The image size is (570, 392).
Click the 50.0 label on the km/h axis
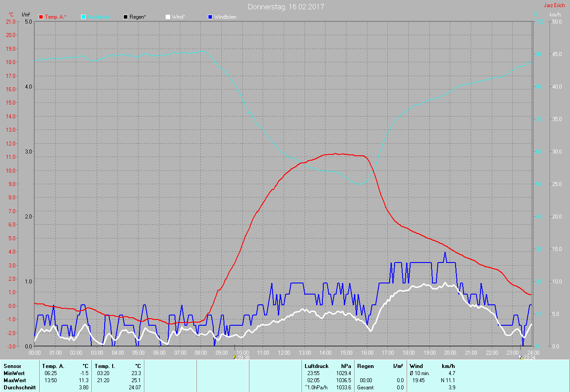[x=557, y=21]
